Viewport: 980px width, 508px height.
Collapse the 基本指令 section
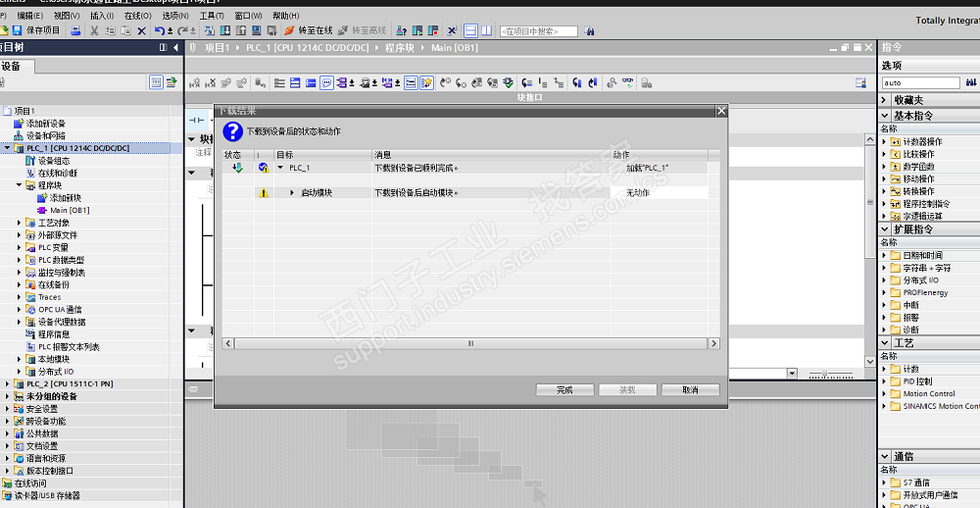point(884,116)
